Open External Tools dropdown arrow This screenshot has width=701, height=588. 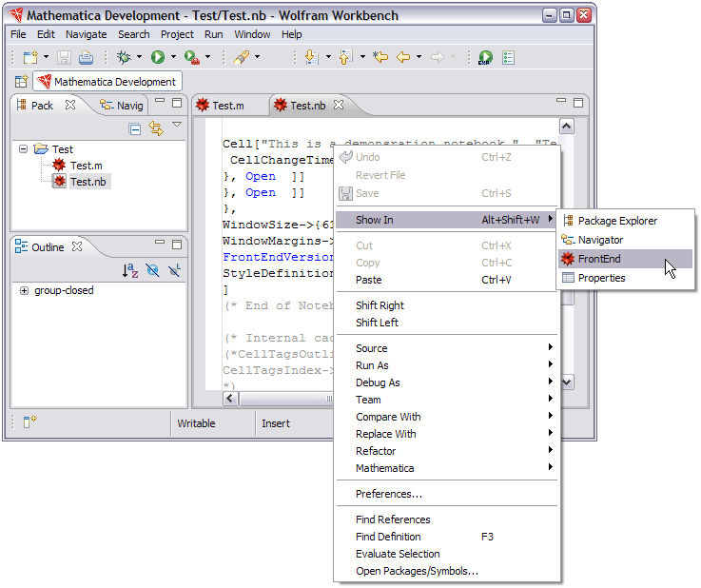pos(208,57)
